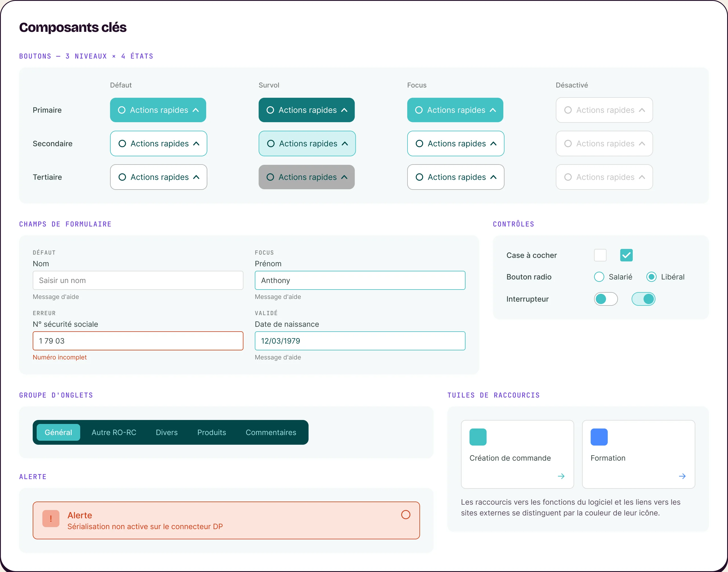
Task: Turn on the off Interrupteur switch
Action: [x=606, y=299]
